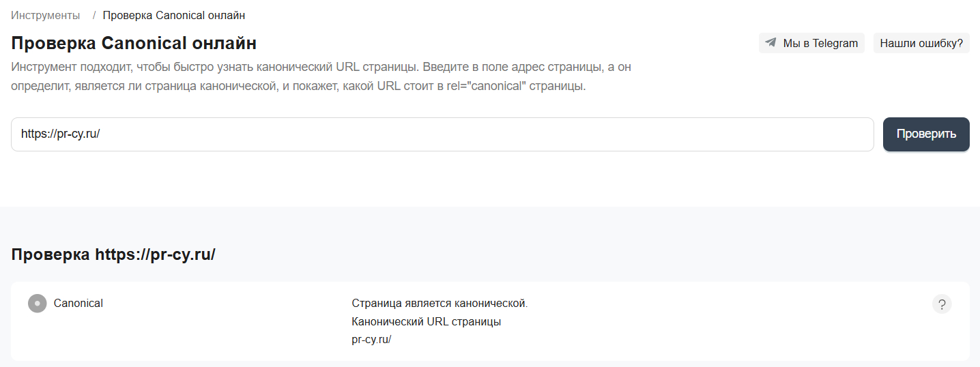Click the Telegram paper plane icon

[770, 43]
